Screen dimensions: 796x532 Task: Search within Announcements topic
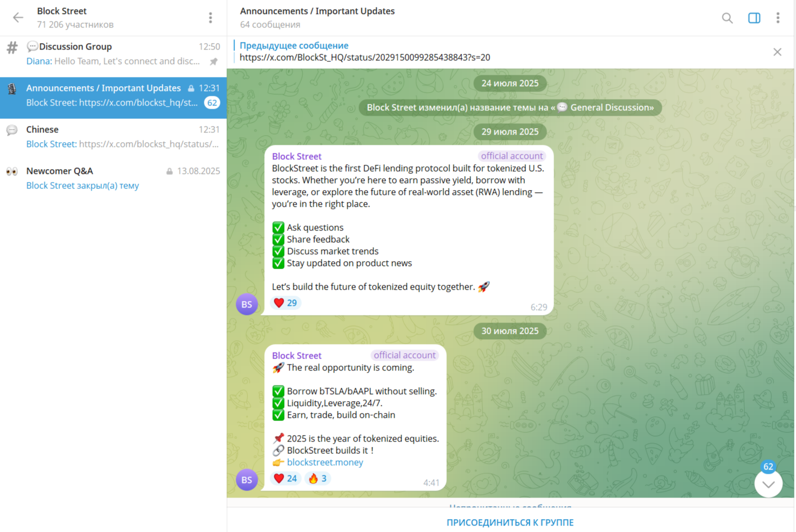[727, 18]
